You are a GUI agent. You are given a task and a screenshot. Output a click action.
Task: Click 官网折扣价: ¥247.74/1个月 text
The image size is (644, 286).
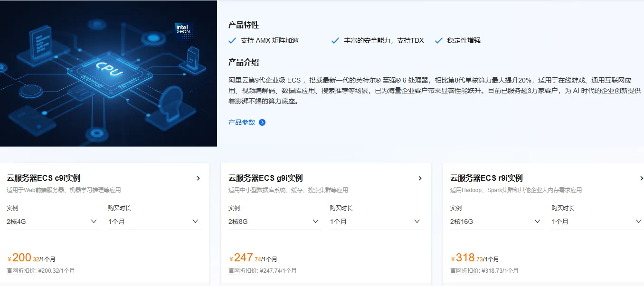[x=263, y=271]
